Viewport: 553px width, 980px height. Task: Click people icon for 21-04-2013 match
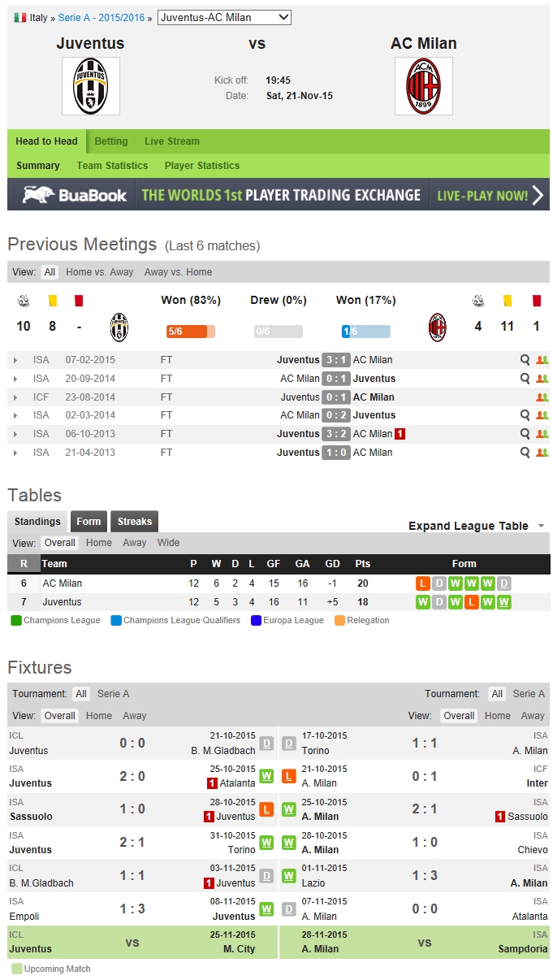[542, 453]
